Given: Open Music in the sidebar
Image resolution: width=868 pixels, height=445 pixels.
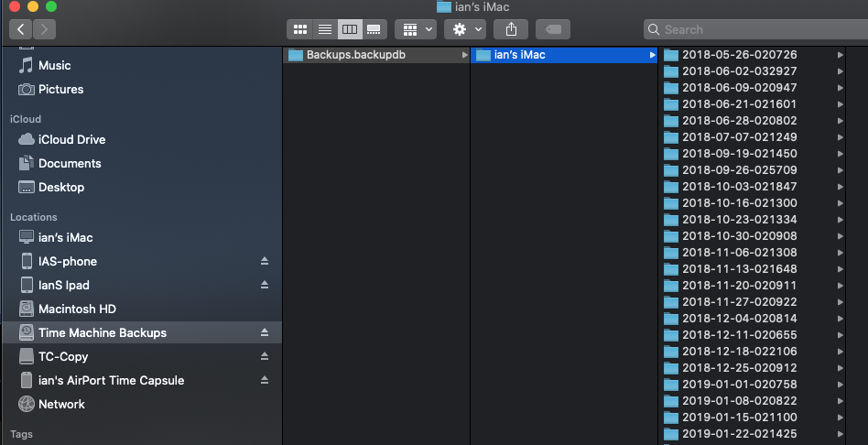Looking at the screenshot, I should (x=142, y=65).
